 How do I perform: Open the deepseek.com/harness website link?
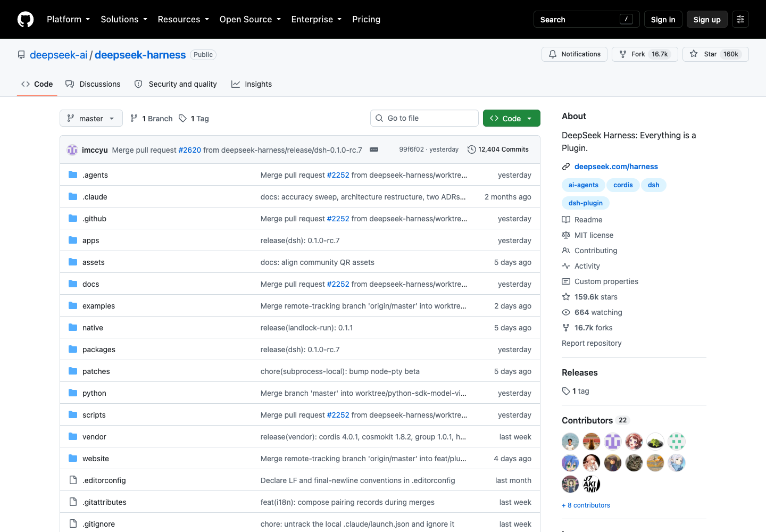click(616, 167)
